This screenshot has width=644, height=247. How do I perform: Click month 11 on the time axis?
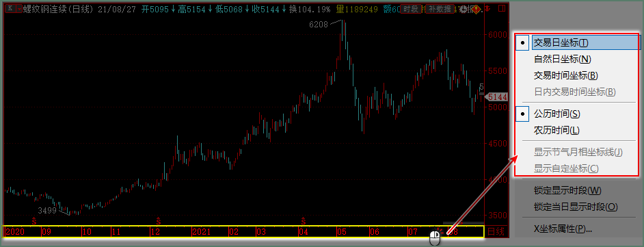click(116, 232)
